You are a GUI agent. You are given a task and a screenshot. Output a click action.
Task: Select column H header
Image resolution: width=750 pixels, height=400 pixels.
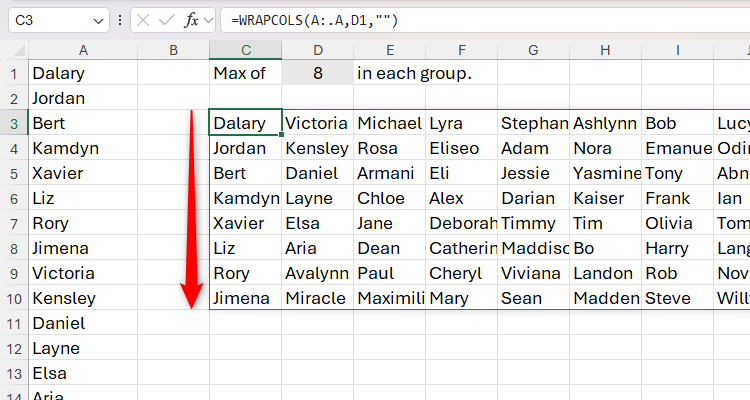(606, 50)
